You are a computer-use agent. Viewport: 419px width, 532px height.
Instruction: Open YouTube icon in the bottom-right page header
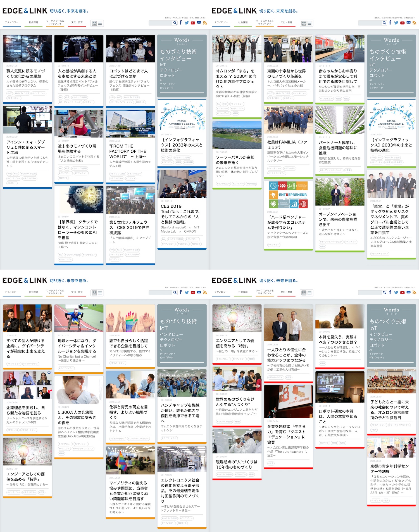[402, 293]
